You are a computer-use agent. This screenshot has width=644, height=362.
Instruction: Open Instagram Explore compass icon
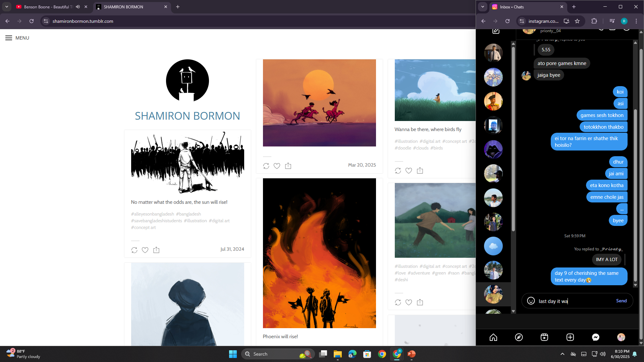[x=519, y=337]
